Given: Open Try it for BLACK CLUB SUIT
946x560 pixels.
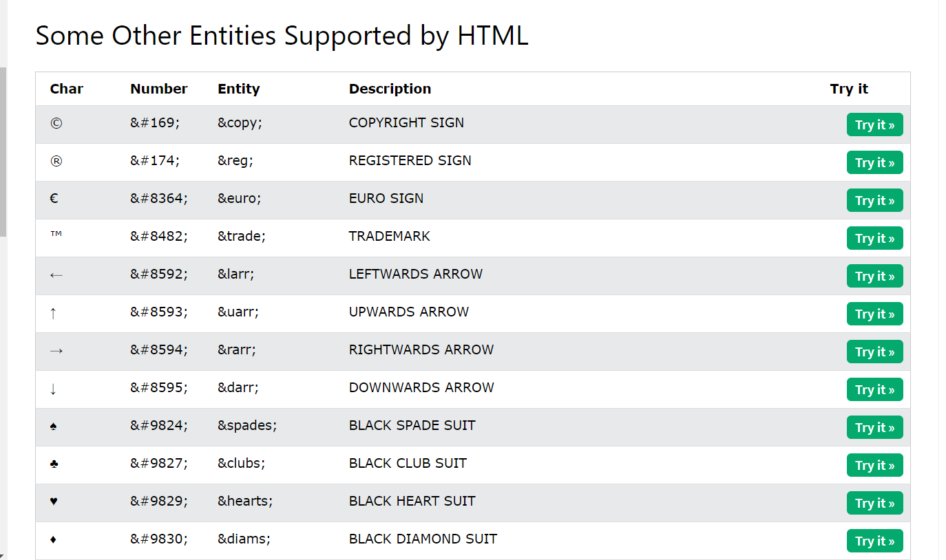Looking at the screenshot, I should (x=874, y=466).
